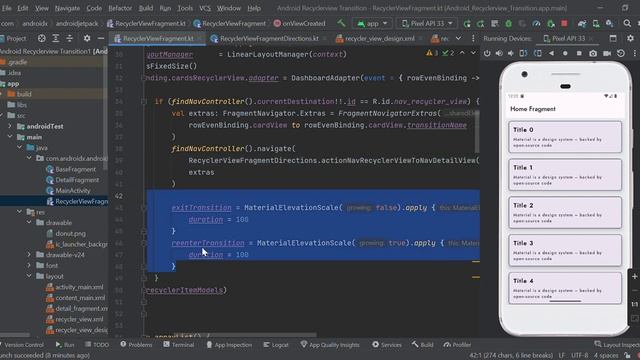Click Title 0 card in emulator

tap(565, 137)
